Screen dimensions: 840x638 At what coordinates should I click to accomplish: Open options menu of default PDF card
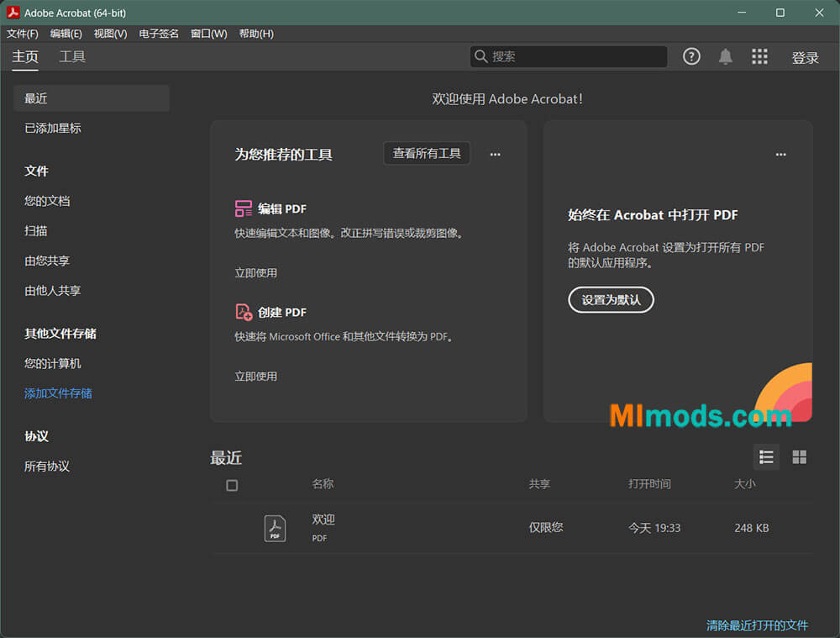tap(780, 155)
